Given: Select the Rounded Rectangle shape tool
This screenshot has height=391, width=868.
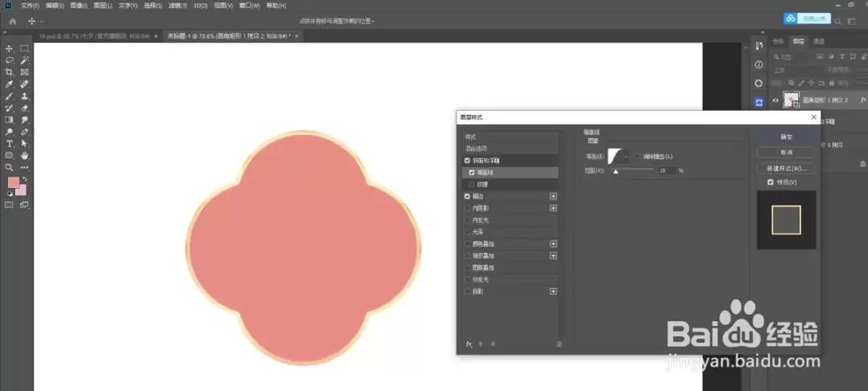Looking at the screenshot, I should (10, 156).
